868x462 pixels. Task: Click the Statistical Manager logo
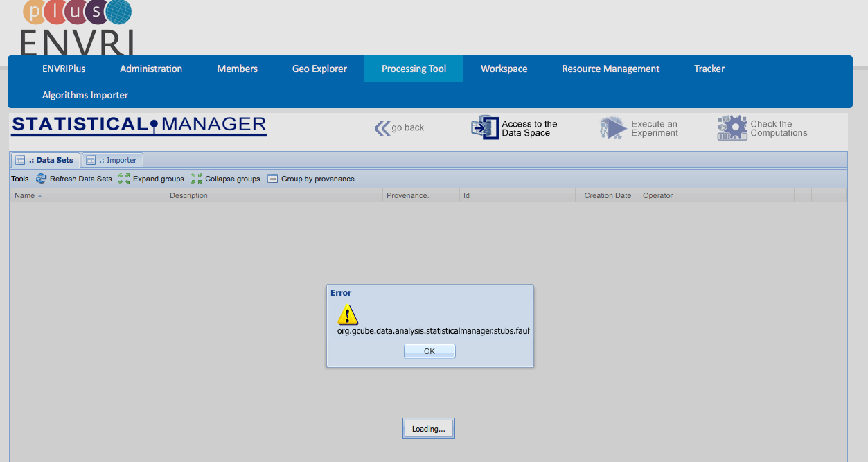(x=139, y=125)
